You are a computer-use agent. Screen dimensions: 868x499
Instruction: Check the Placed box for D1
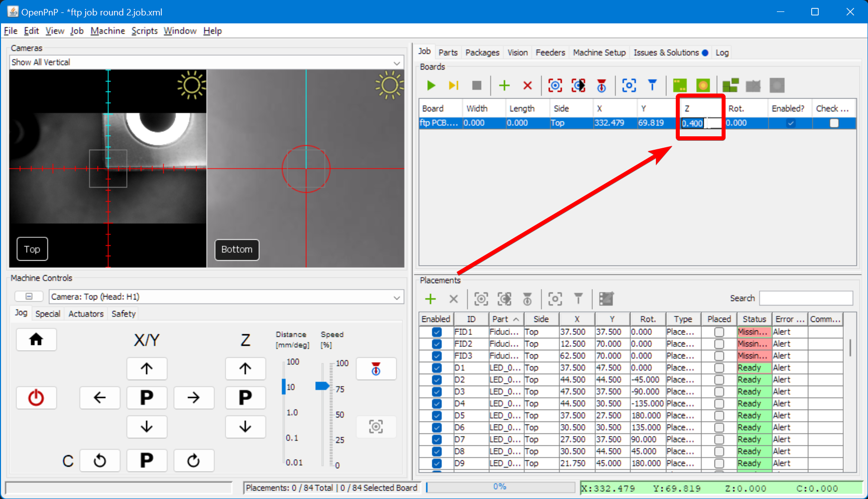(719, 368)
